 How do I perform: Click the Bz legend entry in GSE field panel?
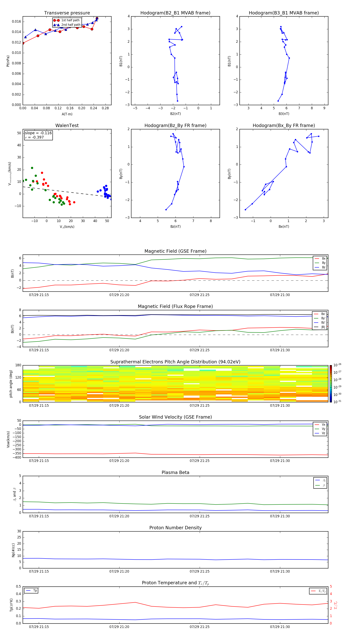320,268
